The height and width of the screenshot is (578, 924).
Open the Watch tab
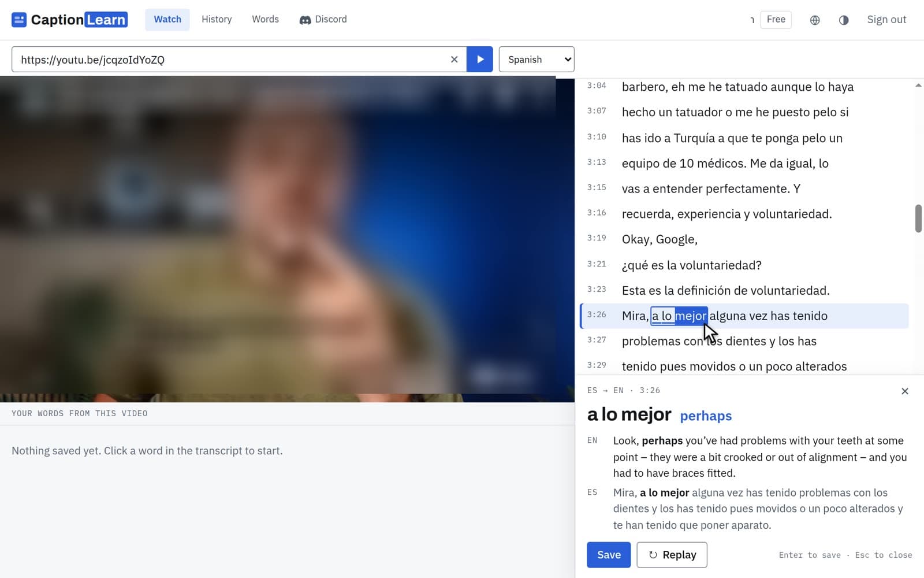pos(167,20)
